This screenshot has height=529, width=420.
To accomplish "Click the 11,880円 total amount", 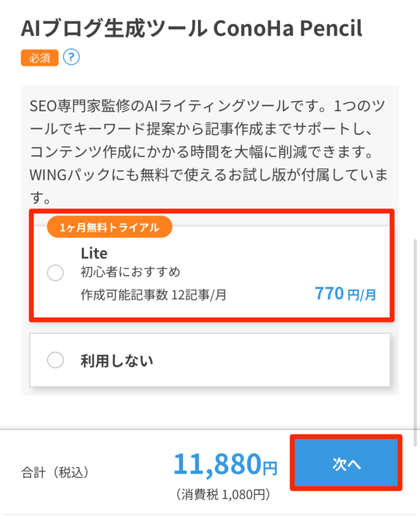I will (x=225, y=464).
